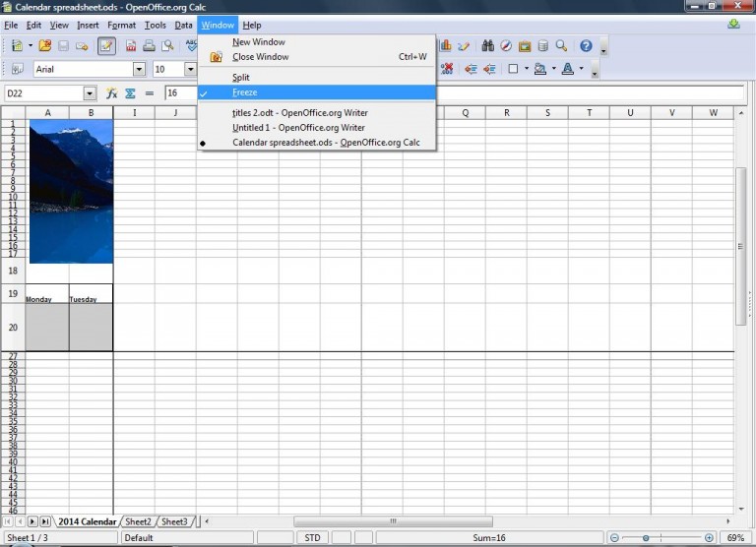This screenshot has width=756, height=547.
Task: Switch to titles 2.odt Writer window
Action: tap(317, 113)
